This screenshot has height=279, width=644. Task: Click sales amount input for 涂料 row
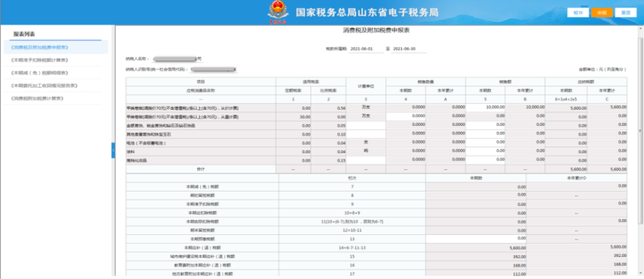click(485, 151)
